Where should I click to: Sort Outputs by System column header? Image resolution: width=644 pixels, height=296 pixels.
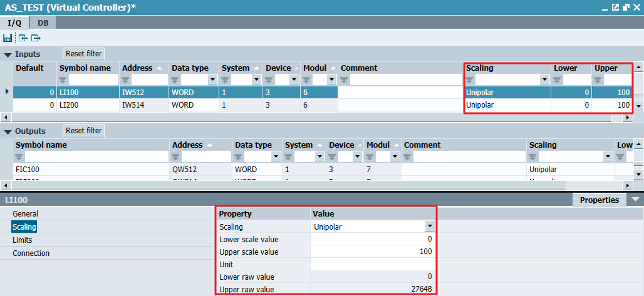click(304, 145)
